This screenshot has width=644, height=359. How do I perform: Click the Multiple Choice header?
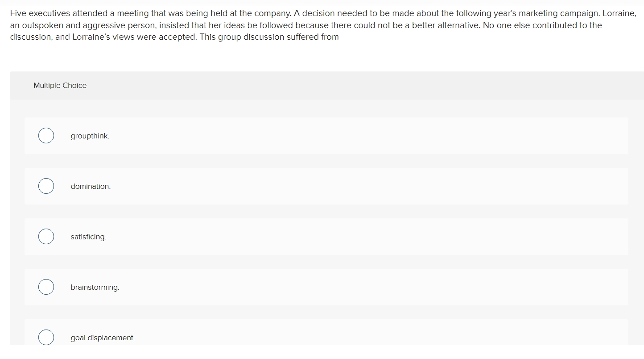tap(60, 85)
